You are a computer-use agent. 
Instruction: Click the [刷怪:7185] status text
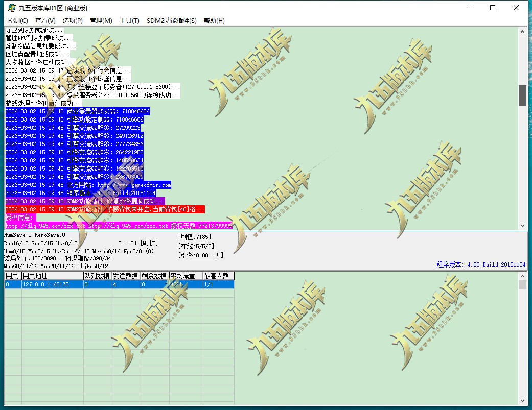195,237
